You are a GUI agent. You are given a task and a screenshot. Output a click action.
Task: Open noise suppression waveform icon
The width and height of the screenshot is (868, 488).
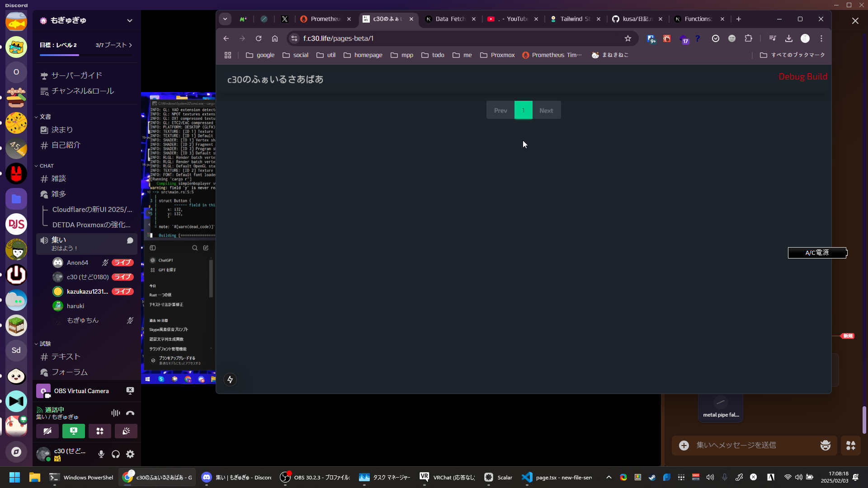(x=116, y=413)
